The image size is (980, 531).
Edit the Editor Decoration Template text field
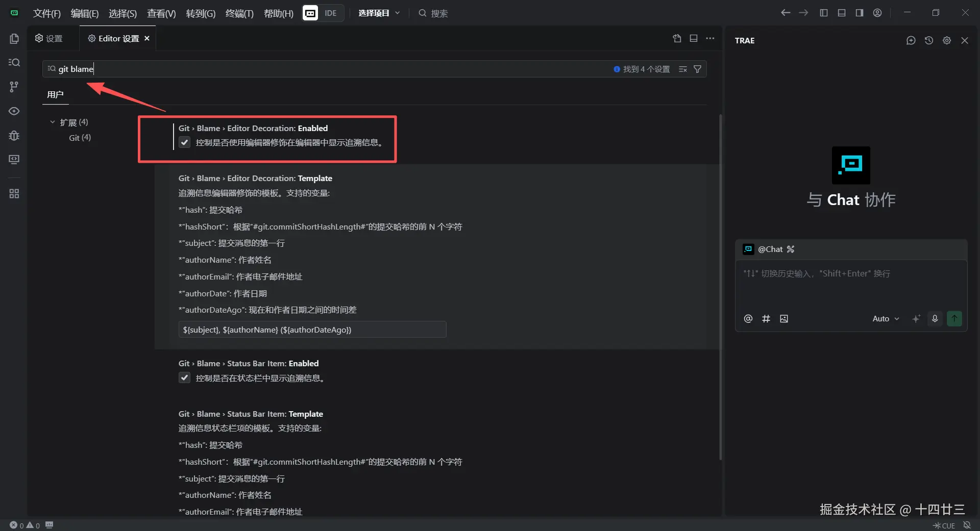[x=312, y=330]
